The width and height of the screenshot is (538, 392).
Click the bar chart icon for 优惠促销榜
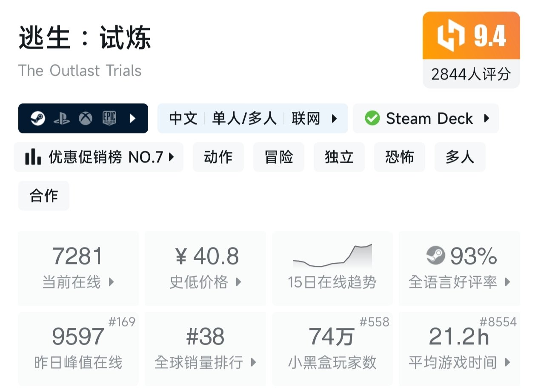click(33, 157)
